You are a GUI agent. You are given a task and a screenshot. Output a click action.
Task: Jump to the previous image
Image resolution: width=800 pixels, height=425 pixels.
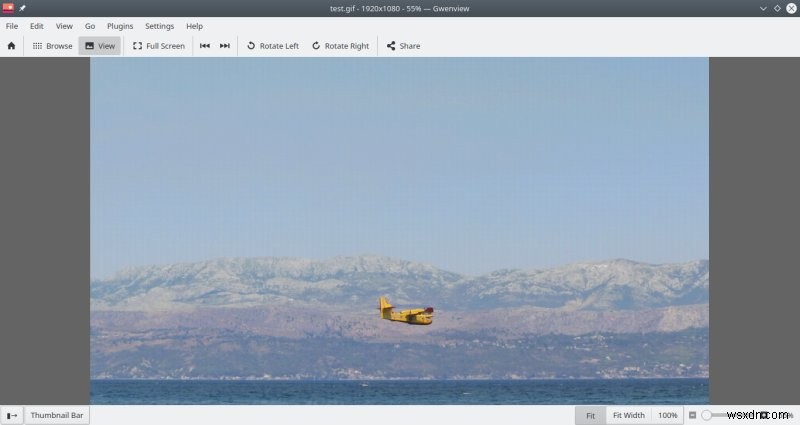[205, 46]
